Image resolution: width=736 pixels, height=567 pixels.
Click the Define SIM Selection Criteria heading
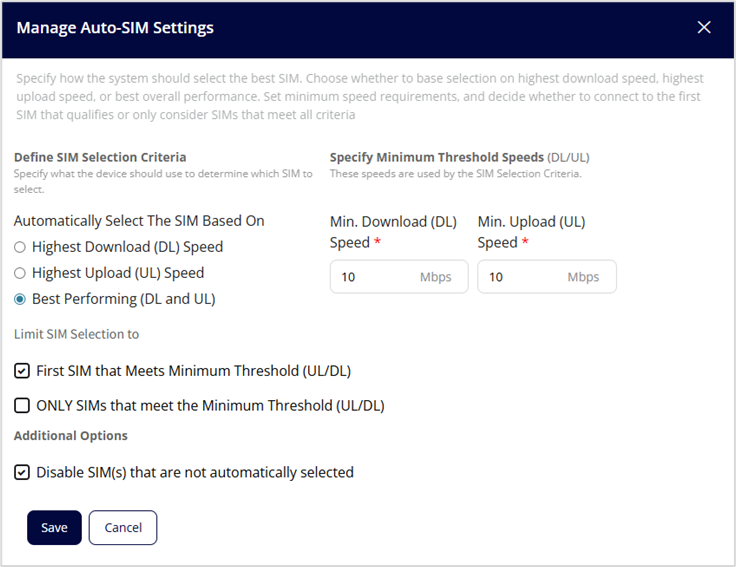100,157
